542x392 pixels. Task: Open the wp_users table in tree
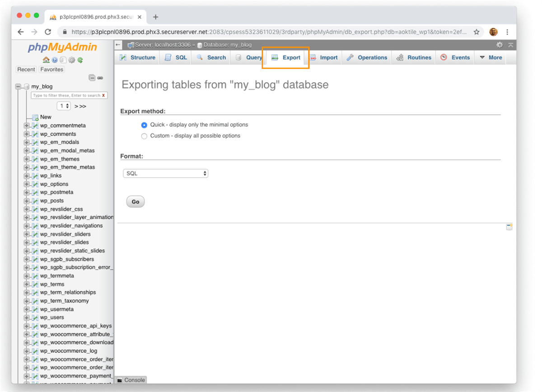pos(52,318)
